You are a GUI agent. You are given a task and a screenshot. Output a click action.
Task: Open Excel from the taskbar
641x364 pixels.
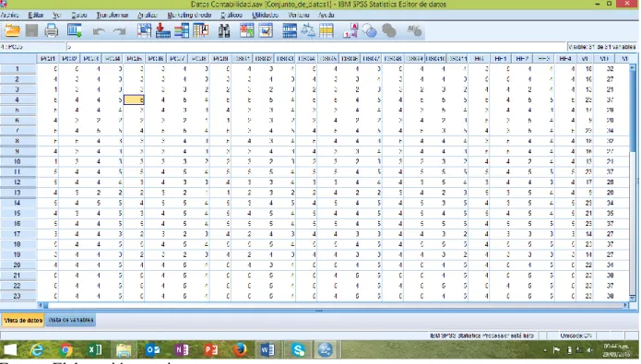click(x=95, y=350)
